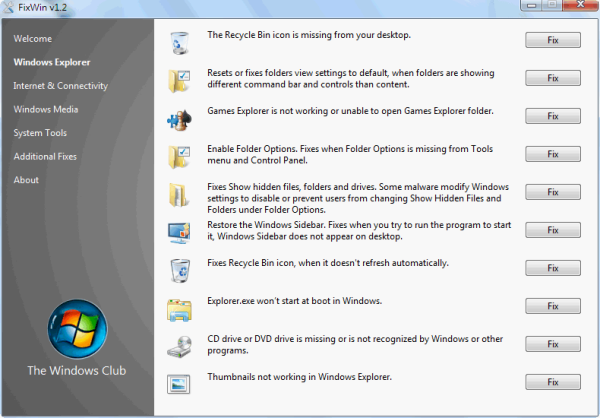
Task: Fix Explorer.exe not starting at boot
Action: click(x=553, y=306)
